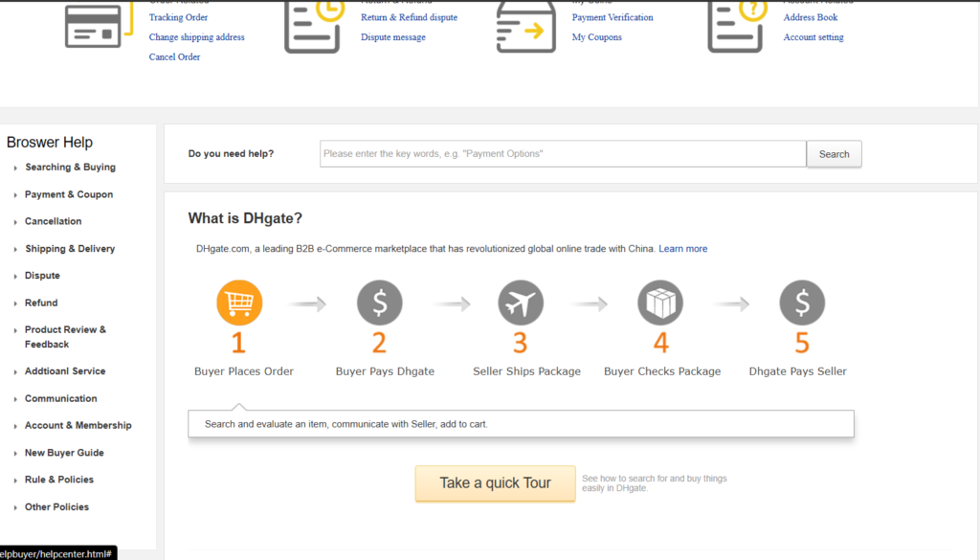Select the Seller Ships Package step label
This screenshot has width=980, height=560.
[527, 371]
